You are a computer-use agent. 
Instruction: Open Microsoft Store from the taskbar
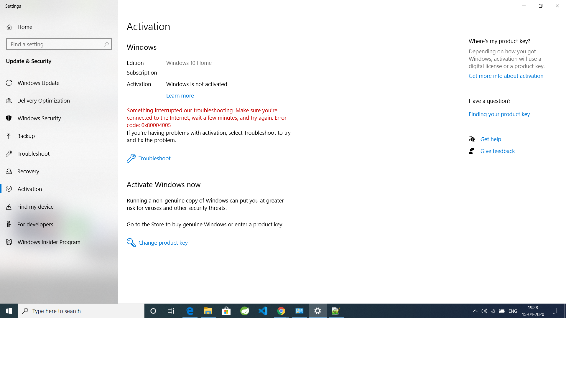pos(226,311)
